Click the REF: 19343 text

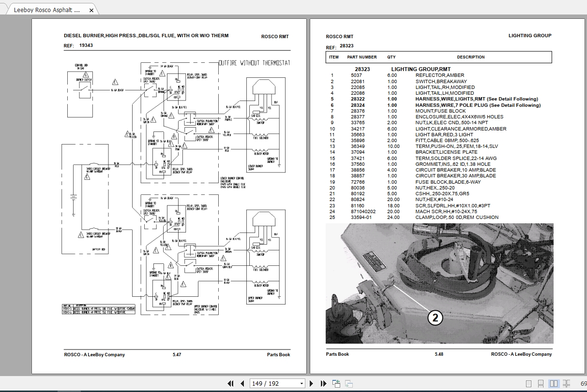[78, 45]
